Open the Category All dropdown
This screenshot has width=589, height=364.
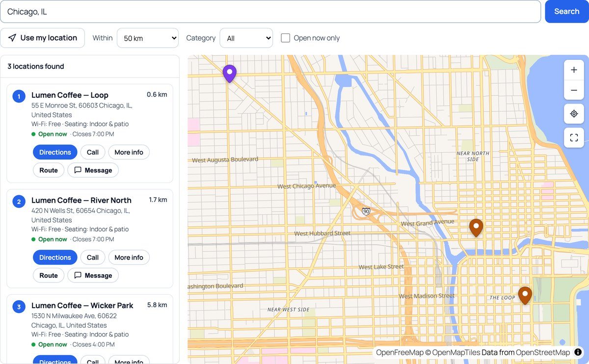pos(246,38)
